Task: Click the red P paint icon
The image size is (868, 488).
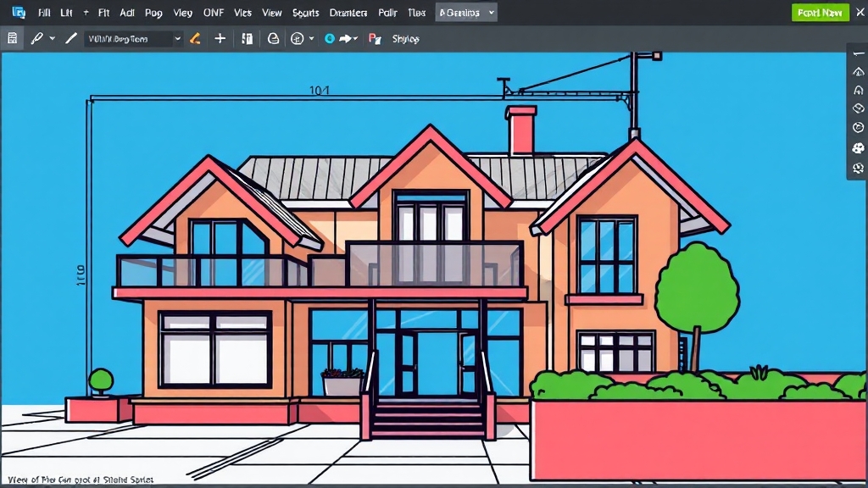Action: (375, 39)
